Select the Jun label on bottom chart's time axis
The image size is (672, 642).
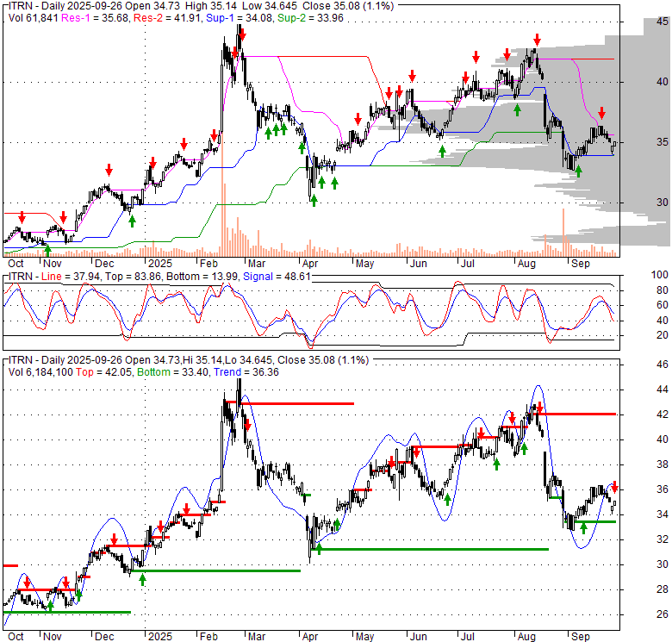[418, 637]
